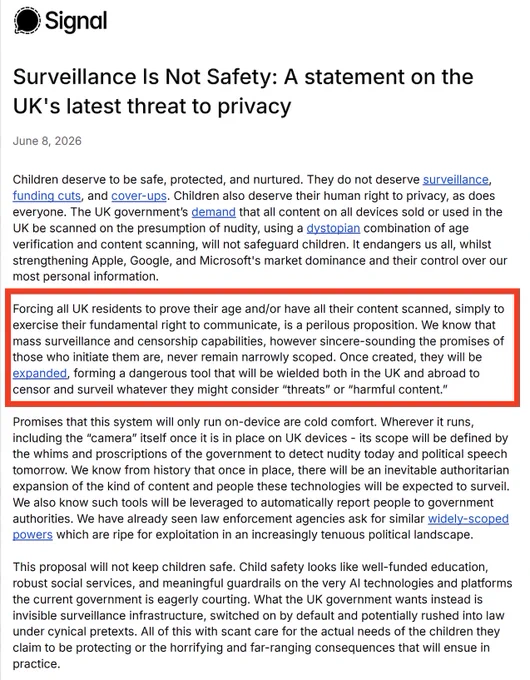
Task: Open the "widely-scoped" link text
Action: [468, 519]
